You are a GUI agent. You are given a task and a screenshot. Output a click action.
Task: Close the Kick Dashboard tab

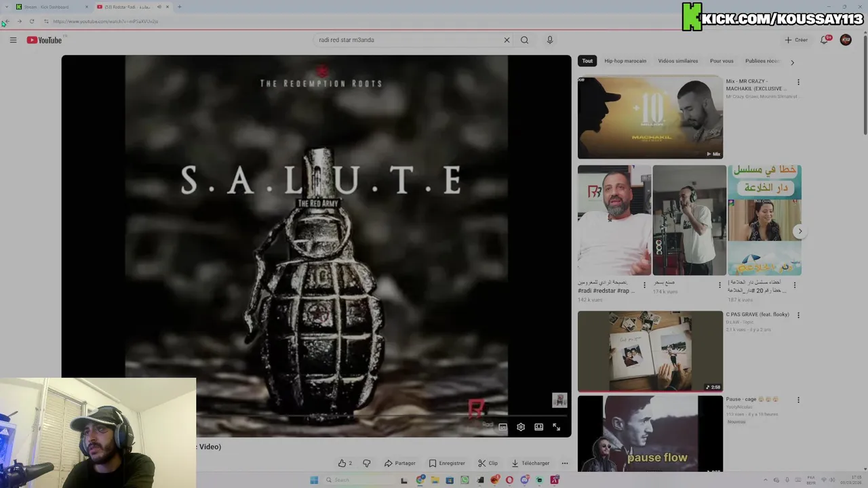[x=87, y=7]
